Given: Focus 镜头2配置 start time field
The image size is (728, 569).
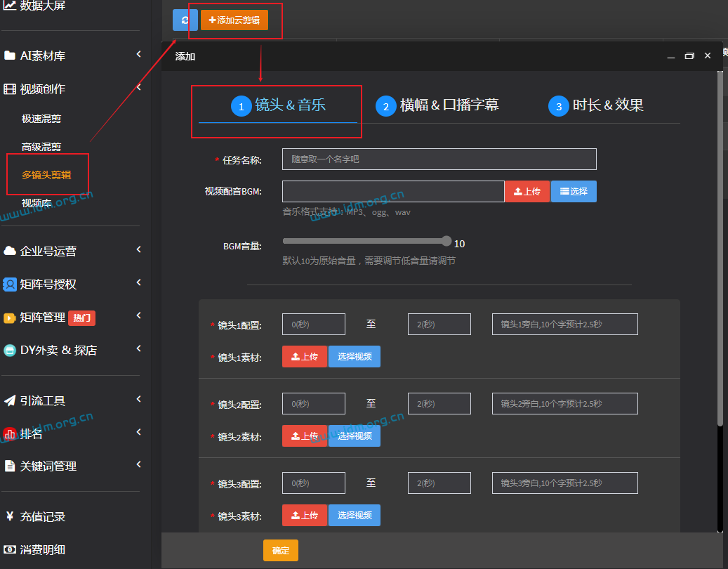Looking at the screenshot, I should pos(314,404).
